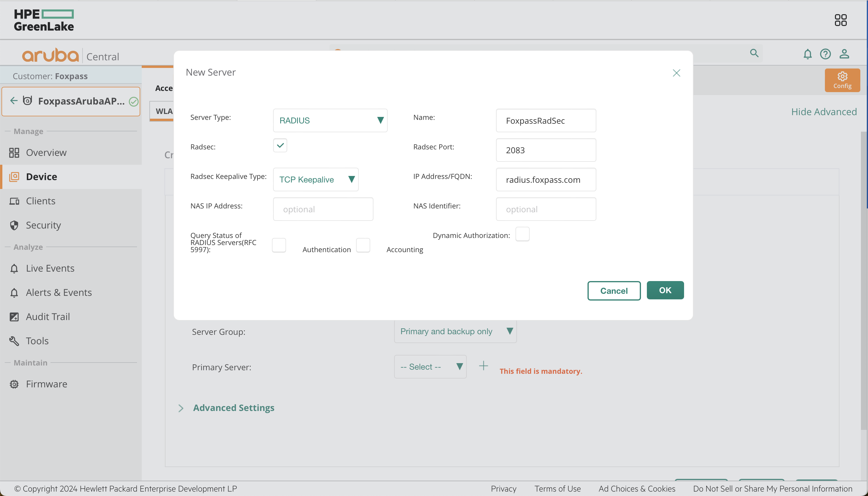Image resolution: width=868 pixels, height=496 pixels.
Task: Open the user account icon
Action: click(x=844, y=54)
